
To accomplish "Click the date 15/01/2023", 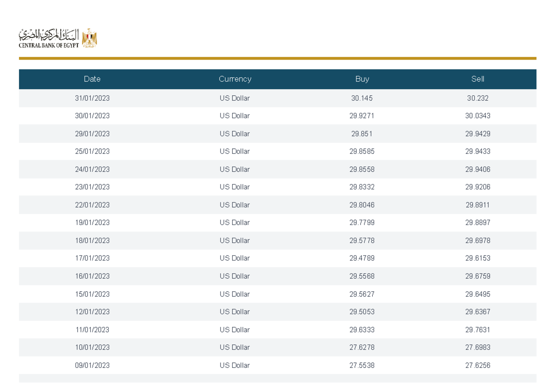I will pyautogui.click(x=92, y=294).
